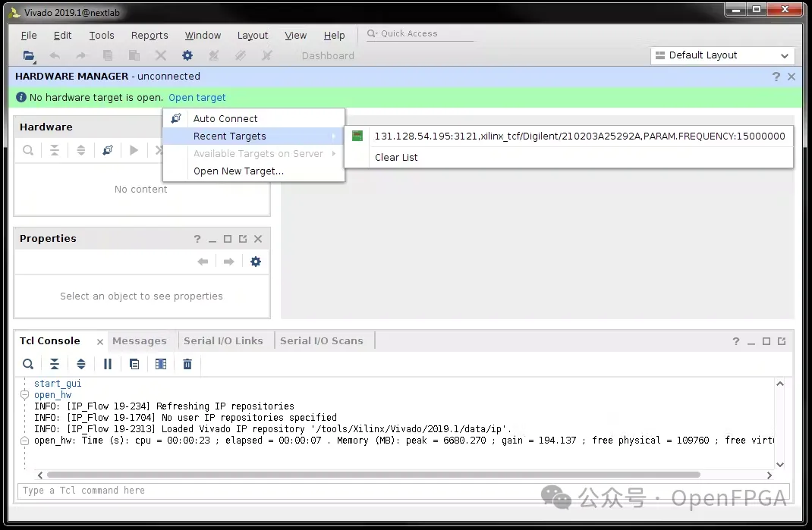Click the Hardware Manager help question mark
Screen dimensions: 812x530
tap(776, 77)
